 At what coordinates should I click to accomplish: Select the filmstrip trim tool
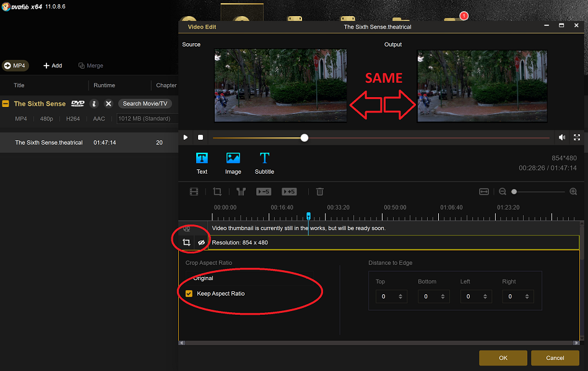click(194, 192)
